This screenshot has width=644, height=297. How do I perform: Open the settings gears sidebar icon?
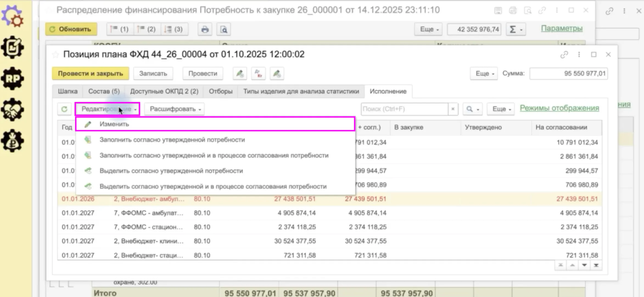12,16
